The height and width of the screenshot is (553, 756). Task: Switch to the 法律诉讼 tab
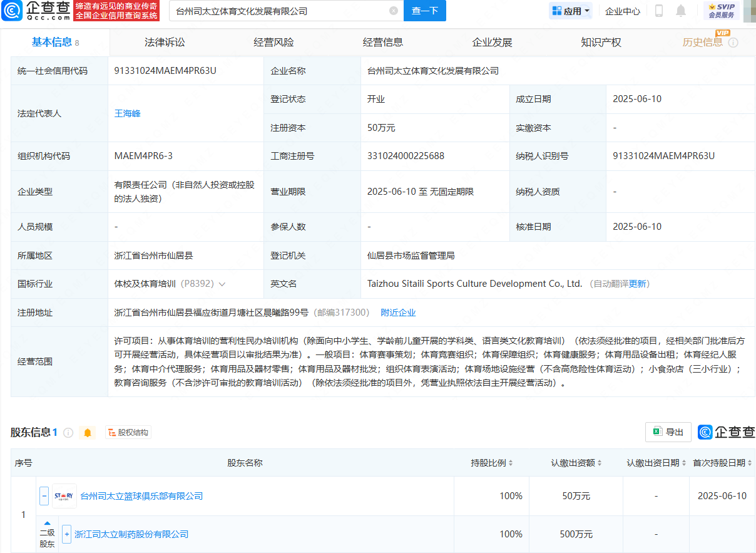[x=165, y=43]
